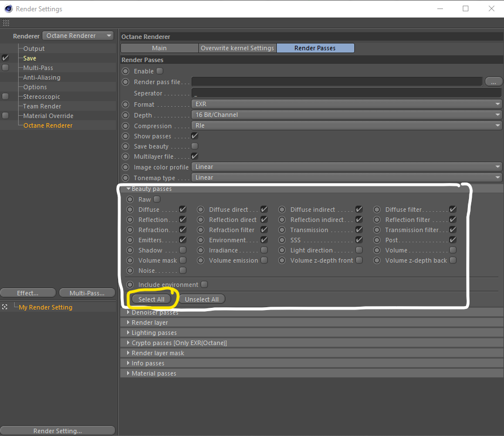Image resolution: width=504 pixels, height=436 pixels.
Task: Check the Raw beauty pass checkbox
Action: coord(157,199)
